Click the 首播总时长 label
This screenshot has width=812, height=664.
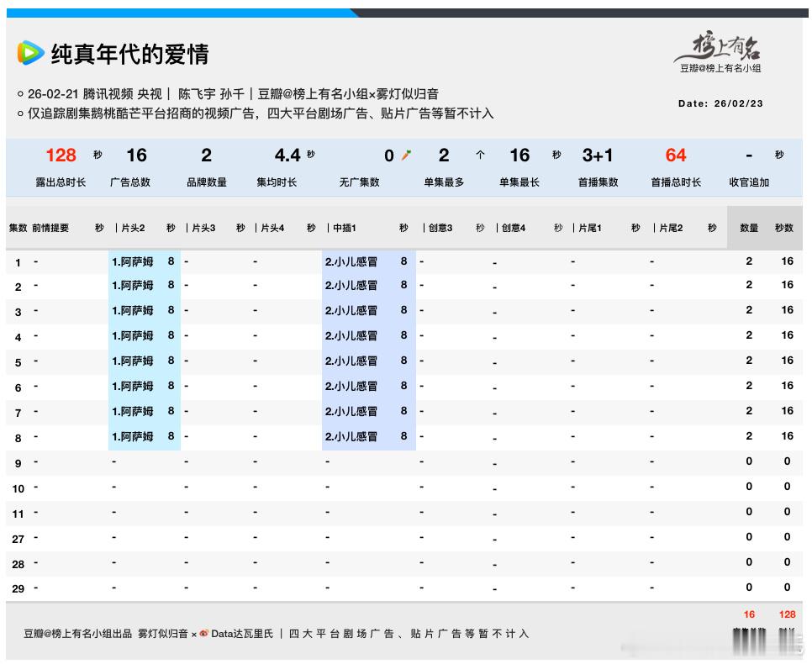click(x=676, y=182)
